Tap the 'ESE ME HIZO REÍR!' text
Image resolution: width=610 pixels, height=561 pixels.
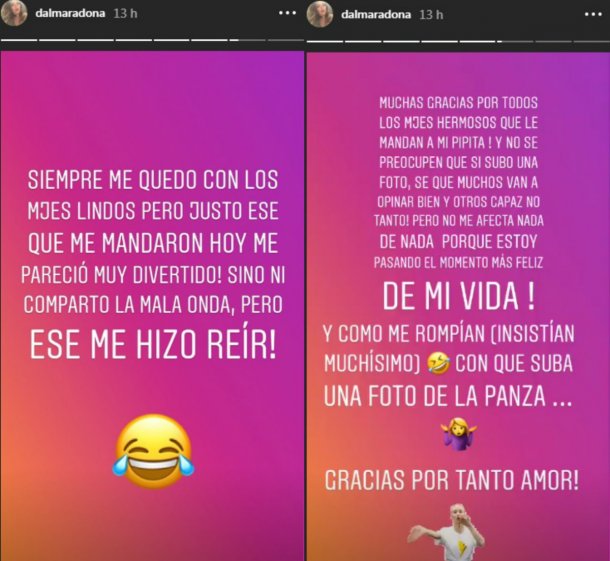click(153, 345)
